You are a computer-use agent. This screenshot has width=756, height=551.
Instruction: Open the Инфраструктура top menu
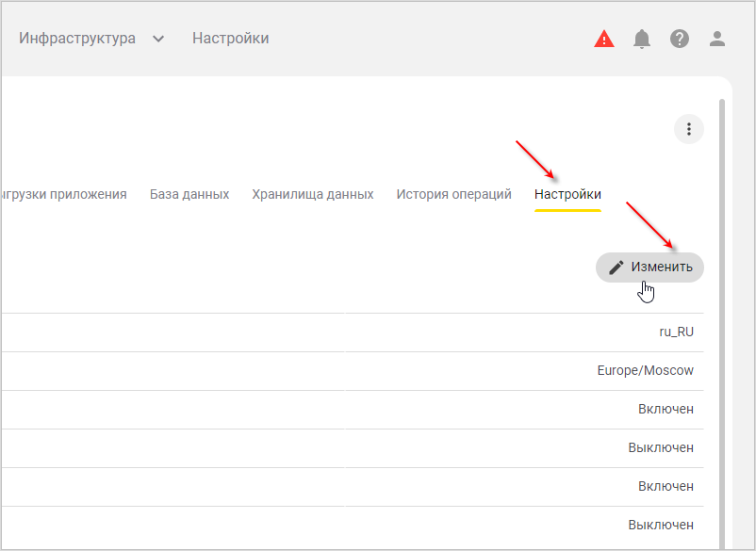pyautogui.click(x=77, y=38)
